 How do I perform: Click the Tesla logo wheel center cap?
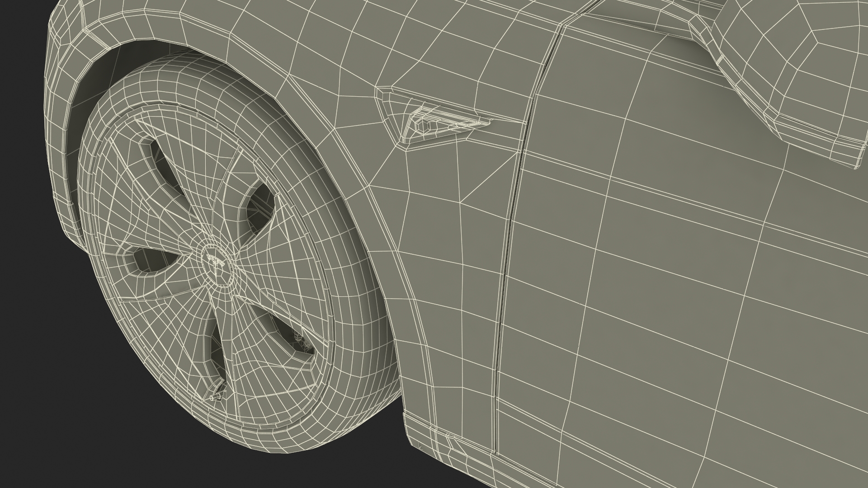click(217, 265)
